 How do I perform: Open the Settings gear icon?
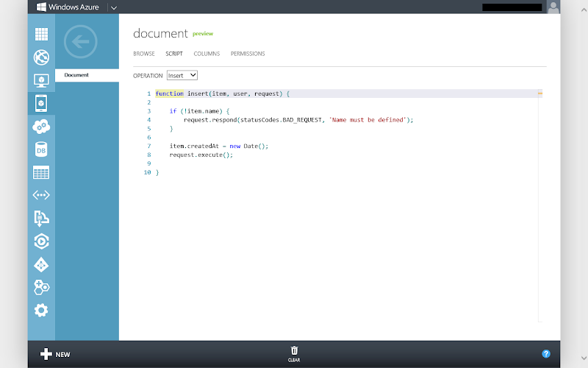[x=41, y=310]
